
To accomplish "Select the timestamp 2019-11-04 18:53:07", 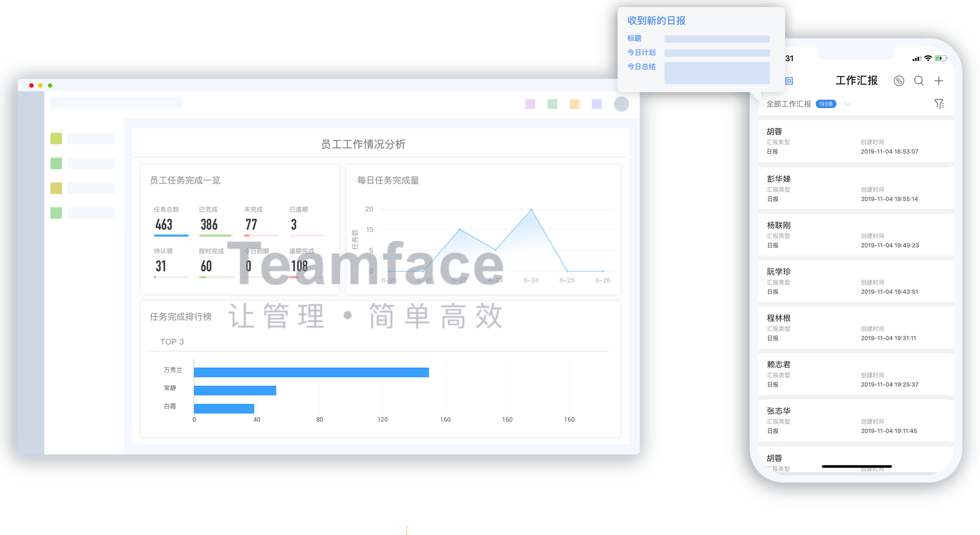I will (889, 151).
